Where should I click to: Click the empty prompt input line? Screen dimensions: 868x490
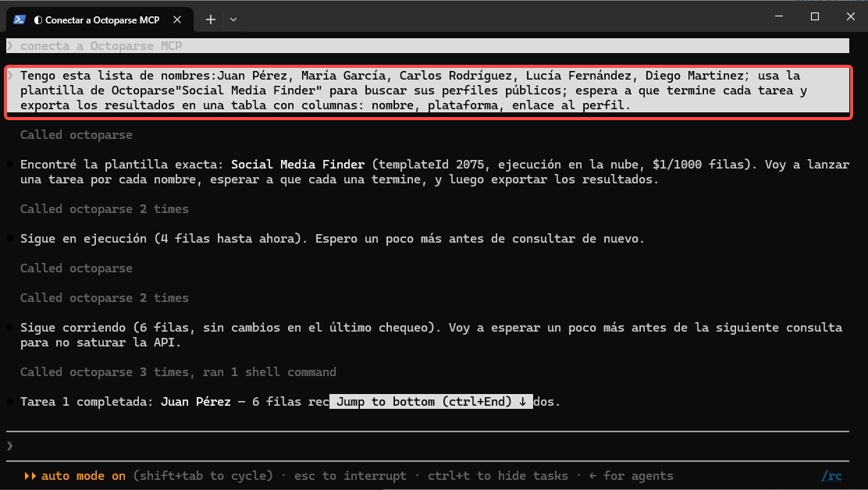(427, 446)
